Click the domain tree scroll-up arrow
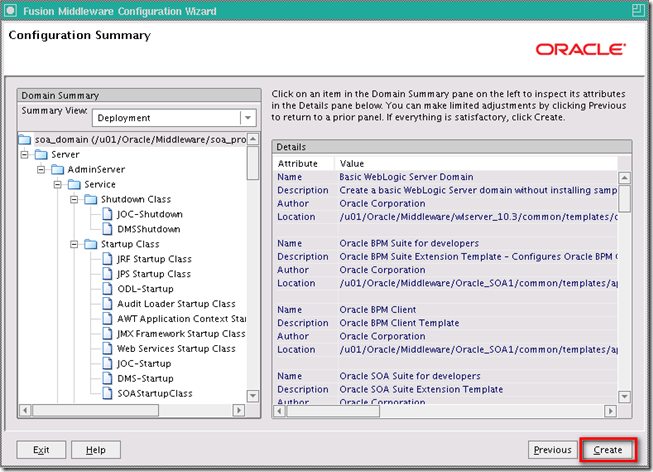The image size is (653, 472). pos(253,139)
